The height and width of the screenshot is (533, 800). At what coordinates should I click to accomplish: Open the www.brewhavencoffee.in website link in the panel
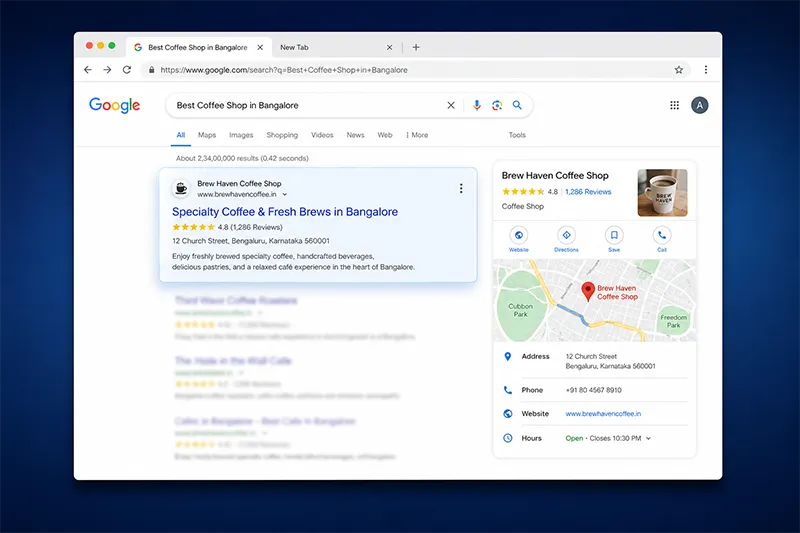pos(603,414)
